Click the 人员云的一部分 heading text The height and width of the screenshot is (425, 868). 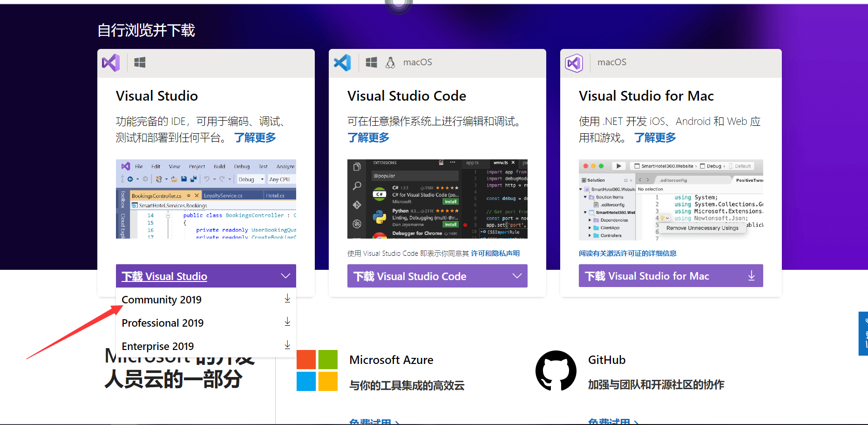tap(173, 379)
